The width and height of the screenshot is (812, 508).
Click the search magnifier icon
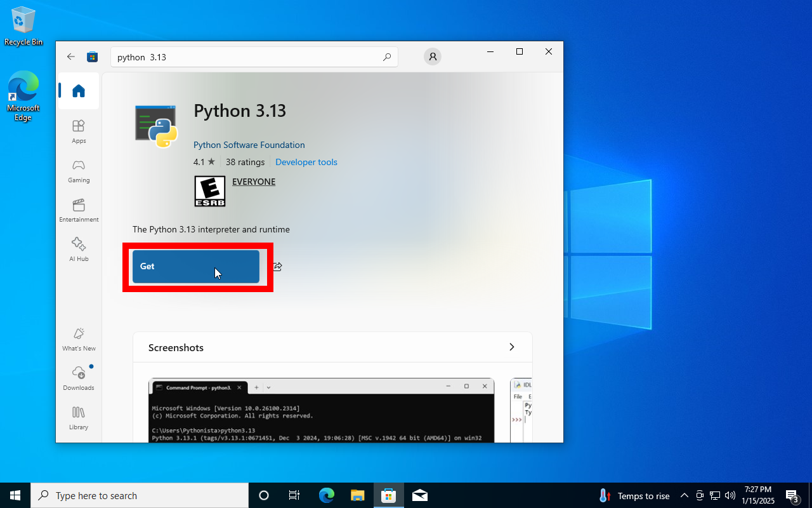pos(387,57)
